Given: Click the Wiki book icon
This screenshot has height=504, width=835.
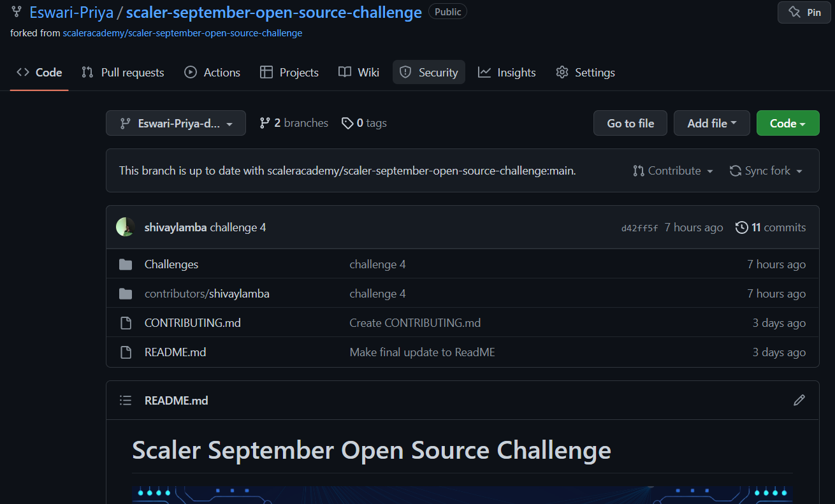Looking at the screenshot, I should [x=344, y=72].
